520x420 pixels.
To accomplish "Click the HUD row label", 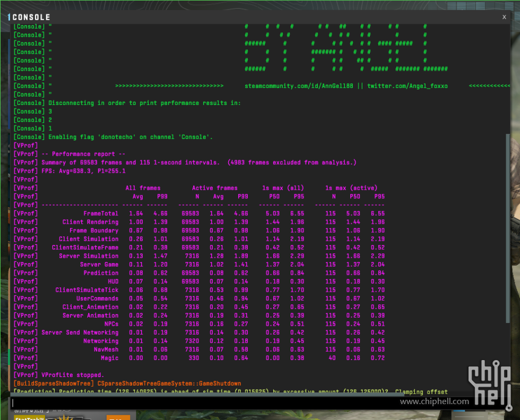I will click(113, 282).
